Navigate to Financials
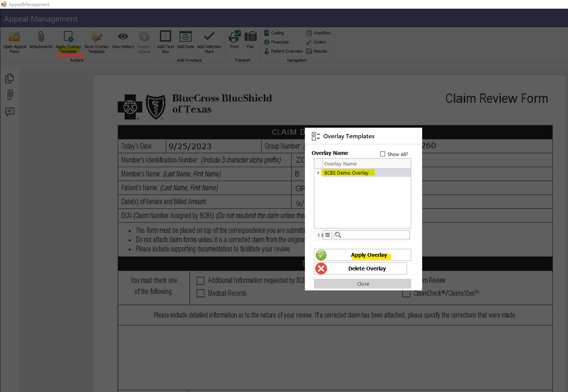568x392 pixels. [276, 42]
